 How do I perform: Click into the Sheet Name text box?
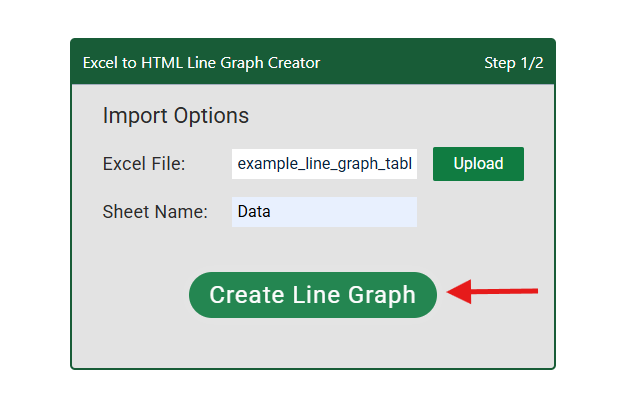[325, 212]
